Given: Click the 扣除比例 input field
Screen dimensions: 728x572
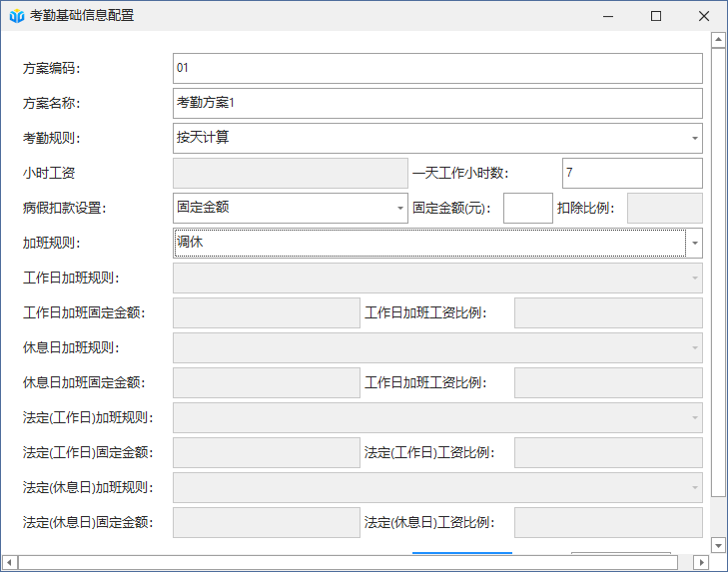Looking at the screenshot, I should click(x=665, y=208).
